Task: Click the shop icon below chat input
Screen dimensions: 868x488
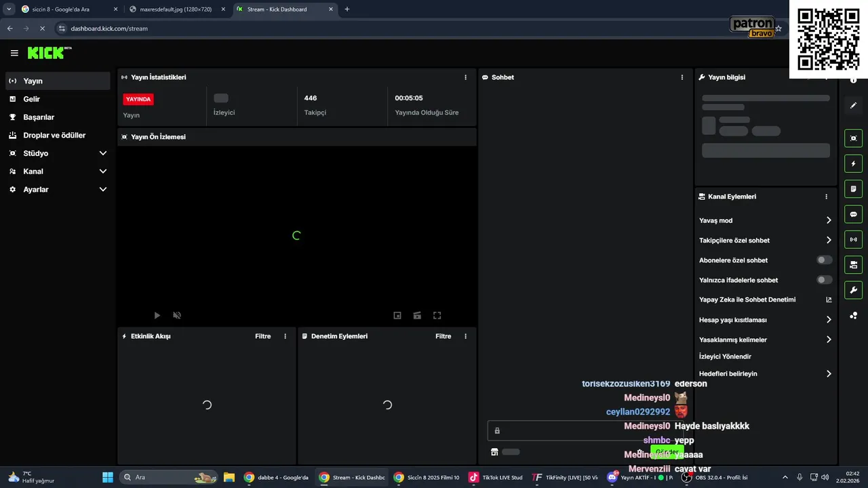Action: click(494, 452)
